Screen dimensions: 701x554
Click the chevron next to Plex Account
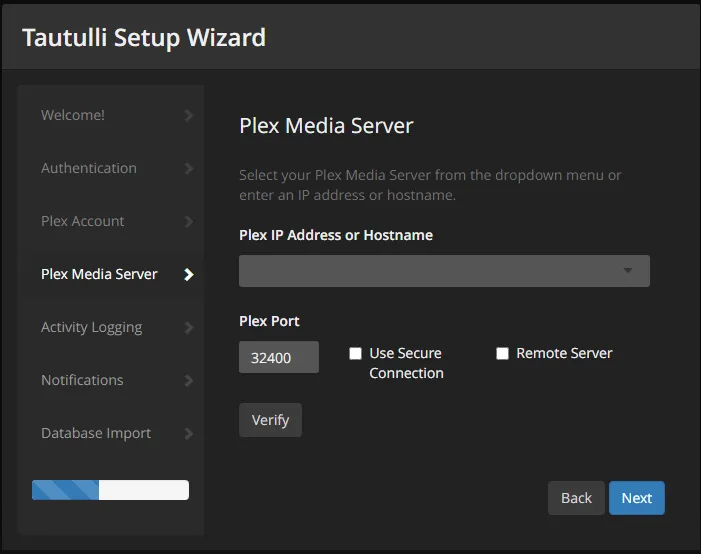tap(189, 221)
